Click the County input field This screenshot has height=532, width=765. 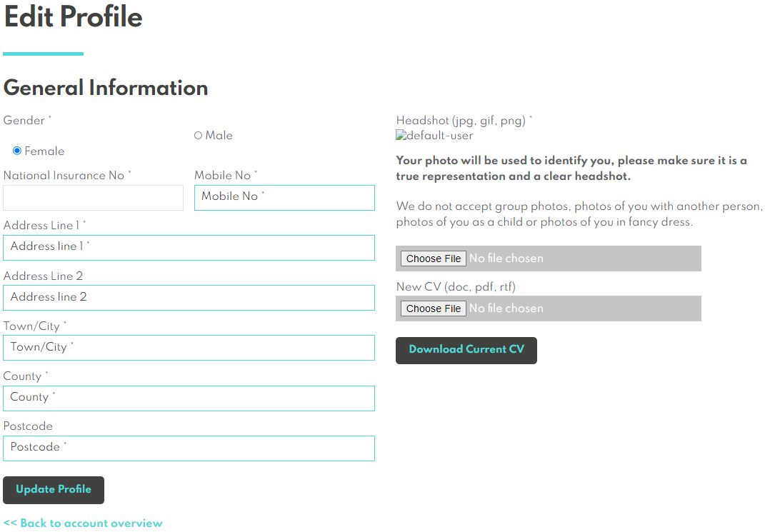[x=189, y=398]
